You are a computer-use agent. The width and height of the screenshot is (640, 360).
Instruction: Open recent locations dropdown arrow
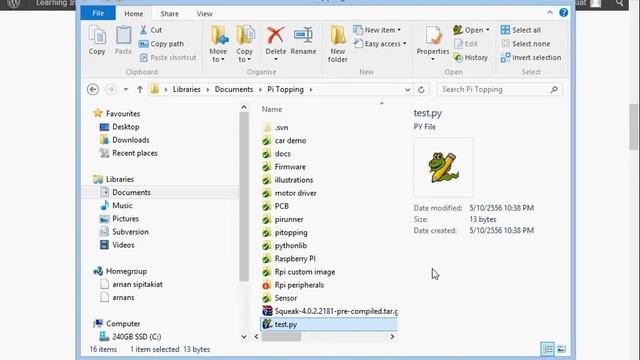(x=126, y=89)
